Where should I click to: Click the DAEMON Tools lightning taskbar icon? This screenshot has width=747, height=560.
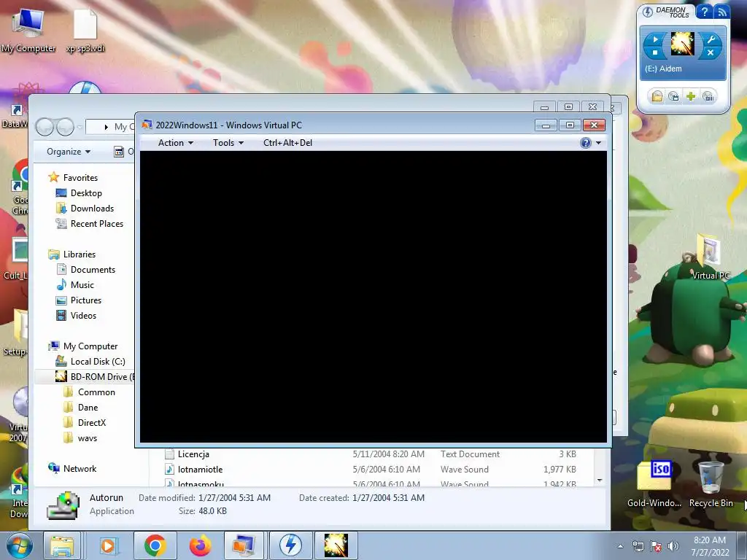point(290,545)
